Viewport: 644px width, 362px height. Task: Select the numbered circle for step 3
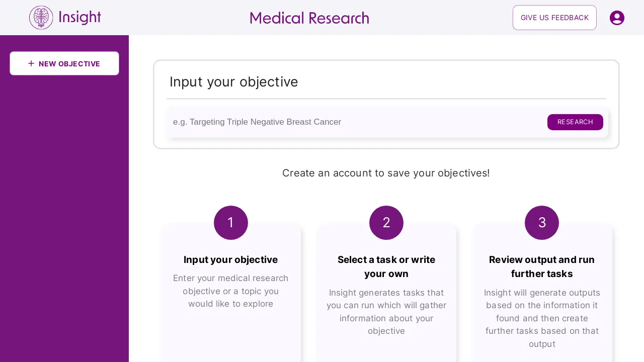[x=541, y=222]
